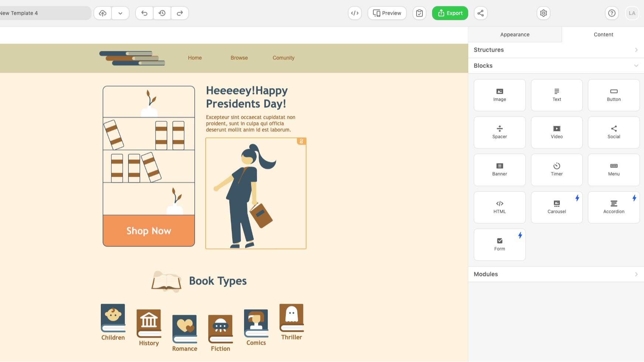The height and width of the screenshot is (362, 644).
Task: Click the cloud save icon
Action: click(103, 13)
